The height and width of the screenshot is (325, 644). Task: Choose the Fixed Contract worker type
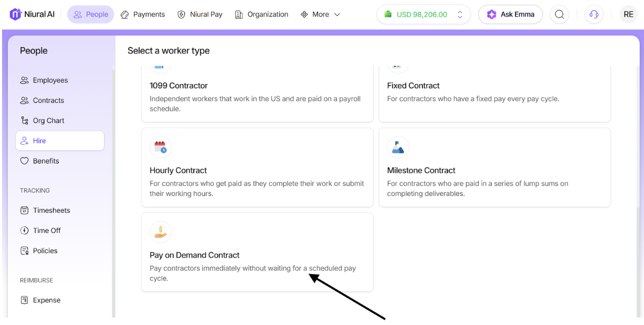[494, 95]
